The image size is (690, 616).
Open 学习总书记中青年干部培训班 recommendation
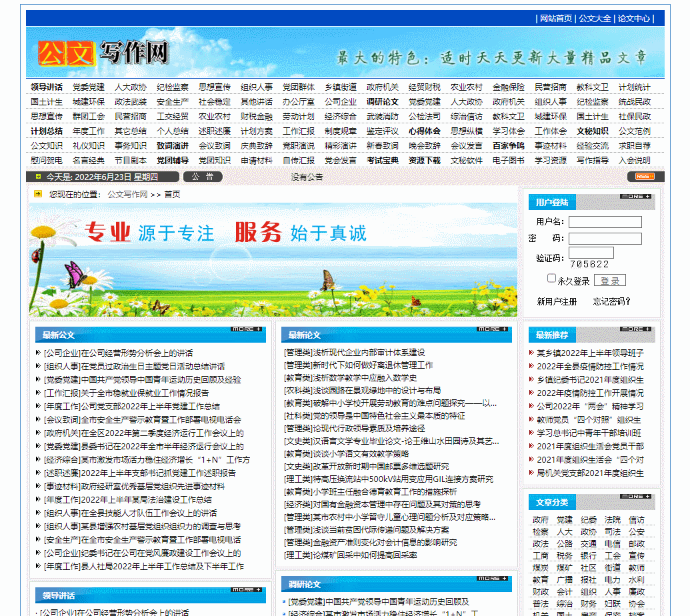(x=589, y=433)
